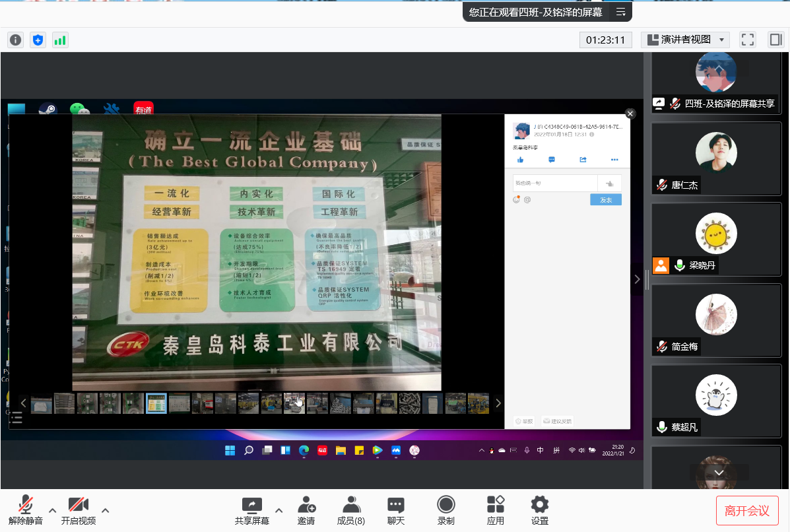Click the @ mention icon
790x532 pixels.
527,200
